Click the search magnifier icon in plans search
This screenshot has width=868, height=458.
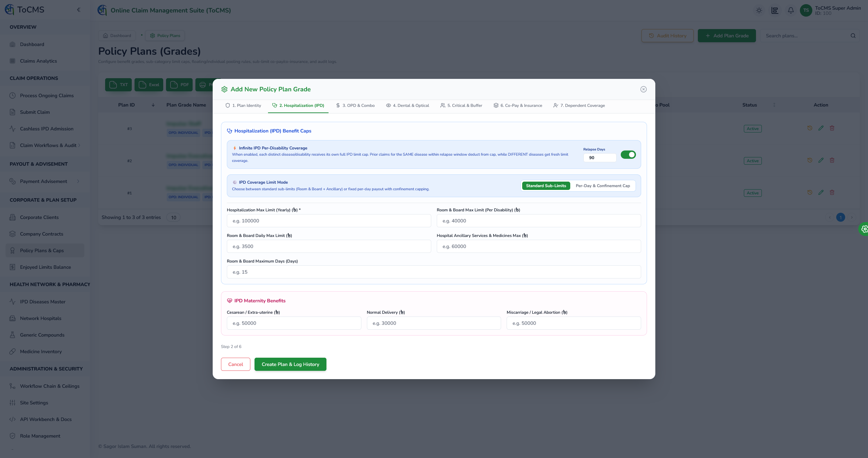tap(853, 36)
